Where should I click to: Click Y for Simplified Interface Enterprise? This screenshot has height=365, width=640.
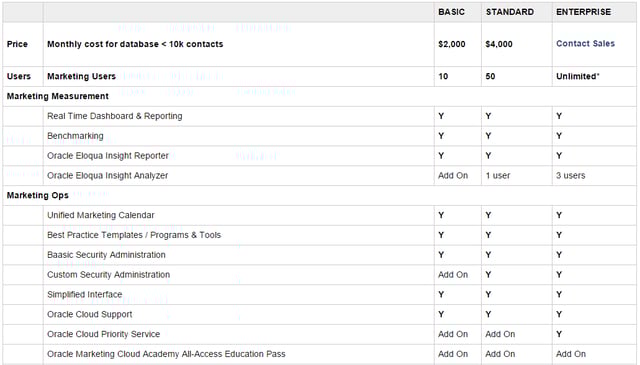[x=559, y=294]
